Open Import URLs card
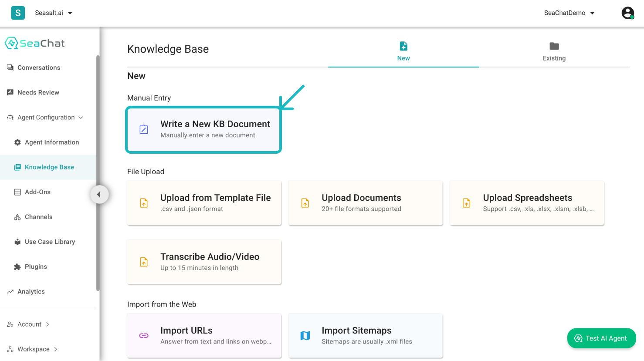Viewport: 644px width, 361px height. (x=204, y=336)
